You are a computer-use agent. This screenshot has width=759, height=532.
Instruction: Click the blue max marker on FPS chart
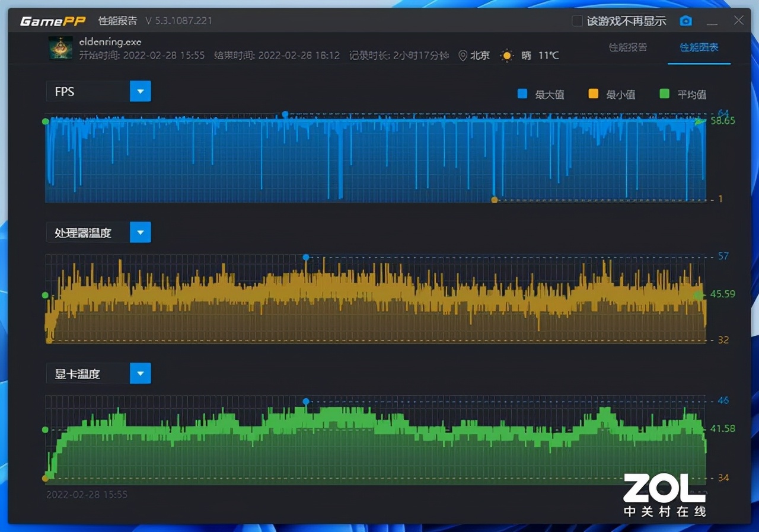pos(285,114)
